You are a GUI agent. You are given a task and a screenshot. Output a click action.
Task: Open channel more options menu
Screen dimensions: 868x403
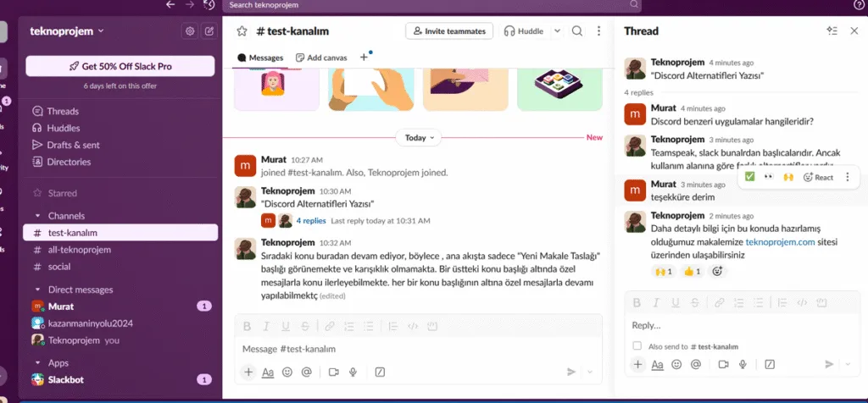598,31
